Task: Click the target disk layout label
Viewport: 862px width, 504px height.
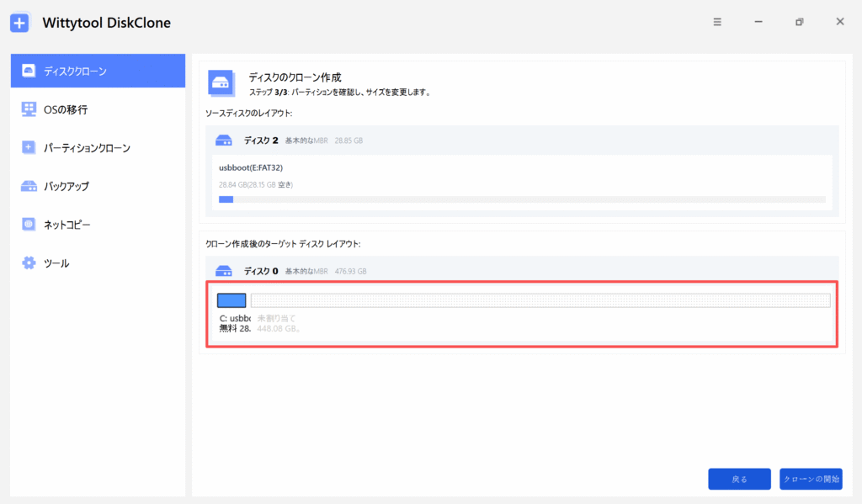Action: pyautogui.click(x=283, y=244)
